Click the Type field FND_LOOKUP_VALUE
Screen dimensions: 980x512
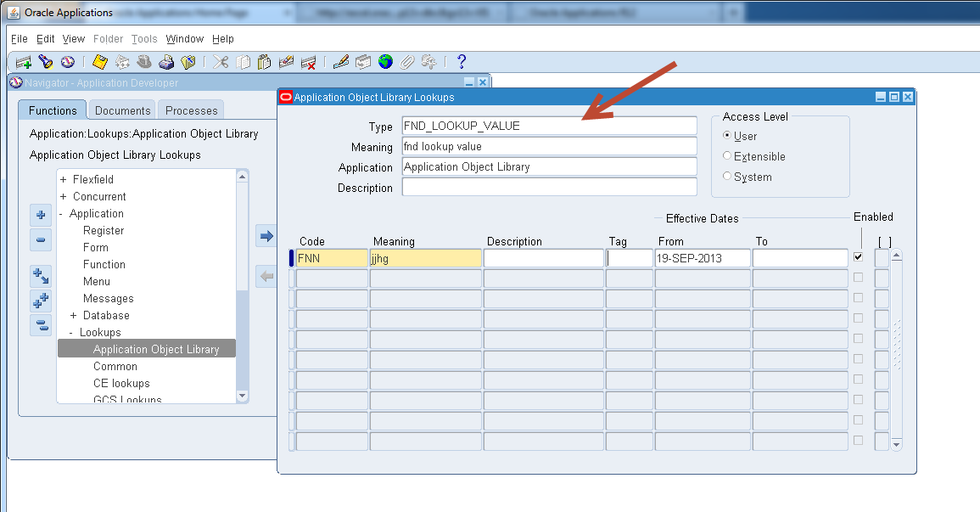point(549,126)
